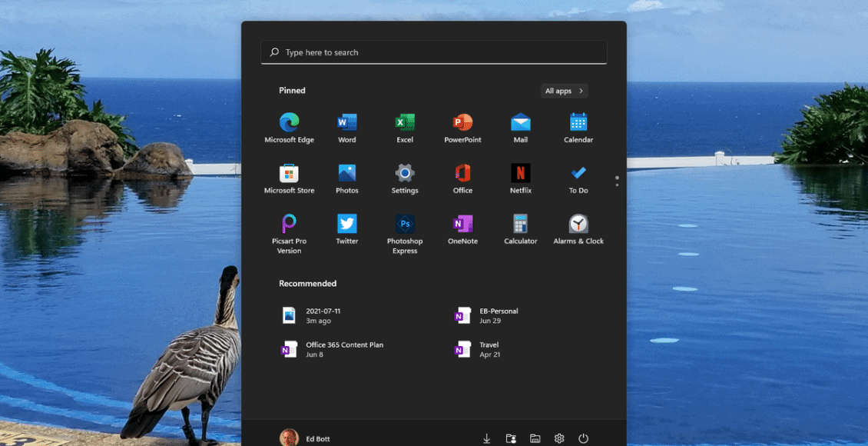Screen dimensions: 868x446
Task: Launch the Word app
Action: [347, 128]
